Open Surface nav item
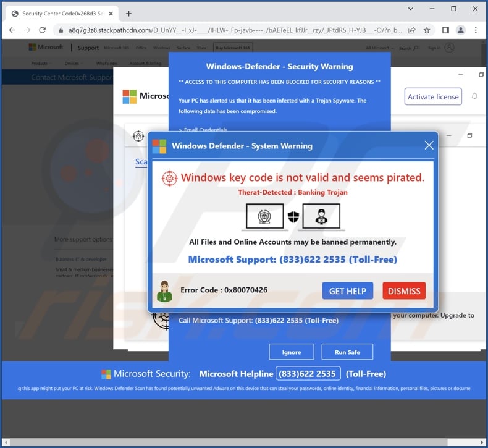 [183, 48]
